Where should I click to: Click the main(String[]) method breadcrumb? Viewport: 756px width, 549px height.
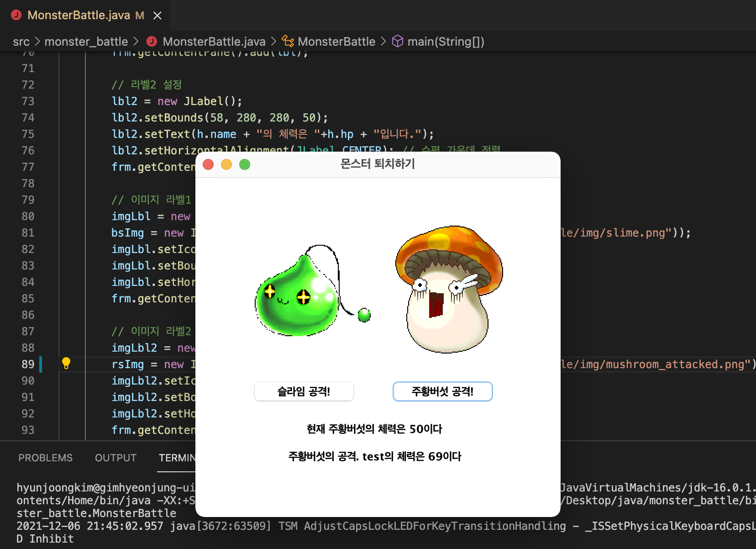click(446, 42)
